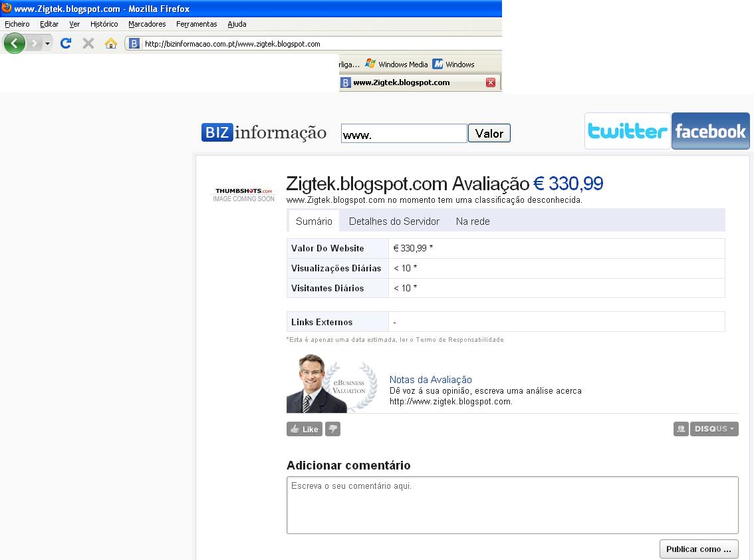Click into the www. search field
This screenshot has height=560, width=754.
coord(404,133)
